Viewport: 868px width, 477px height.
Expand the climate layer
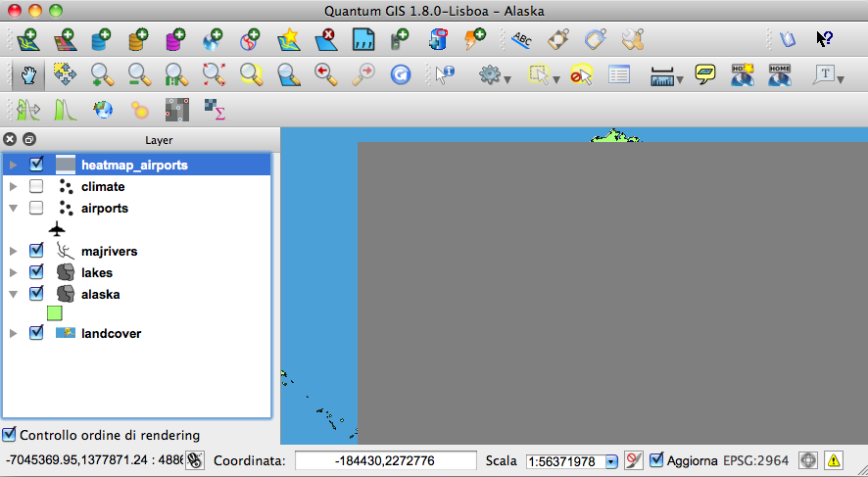[14, 186]
